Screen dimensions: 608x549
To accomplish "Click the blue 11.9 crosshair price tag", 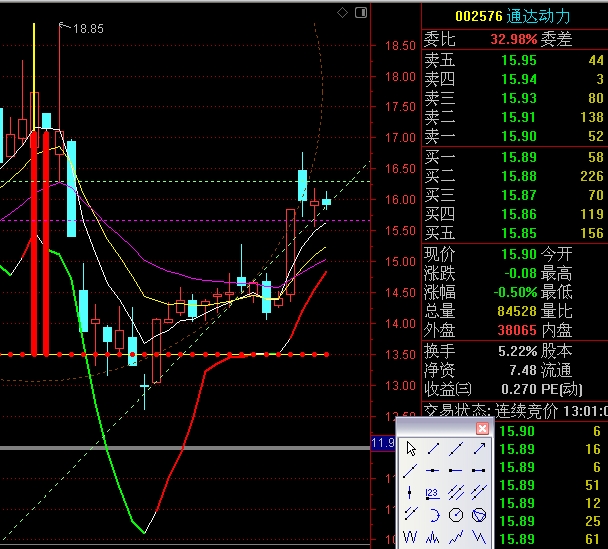I will 383,443.
